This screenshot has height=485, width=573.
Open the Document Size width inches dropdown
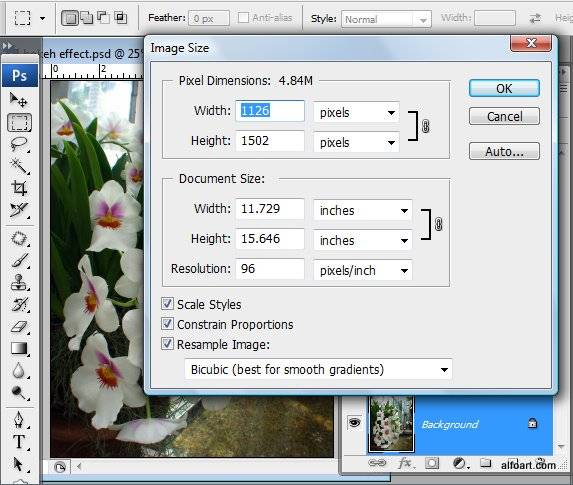click(x=363, y=211)
